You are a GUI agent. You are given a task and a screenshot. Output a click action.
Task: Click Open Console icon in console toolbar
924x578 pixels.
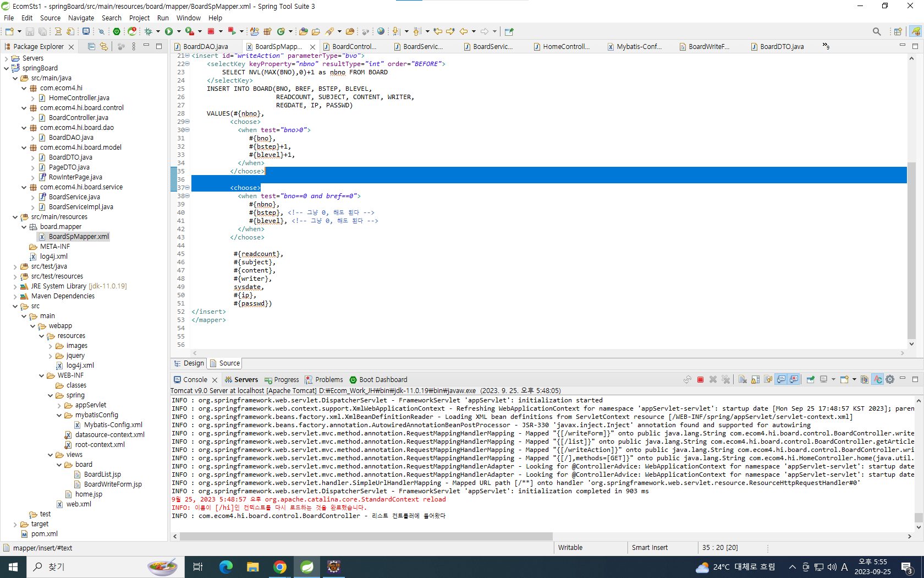(844, 379)
